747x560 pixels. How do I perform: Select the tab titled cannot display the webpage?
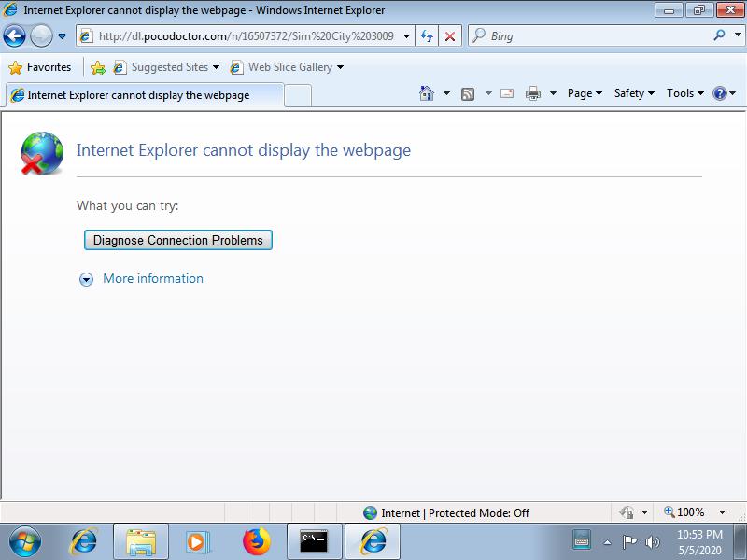pyautogui.click(x=145, y=95)
